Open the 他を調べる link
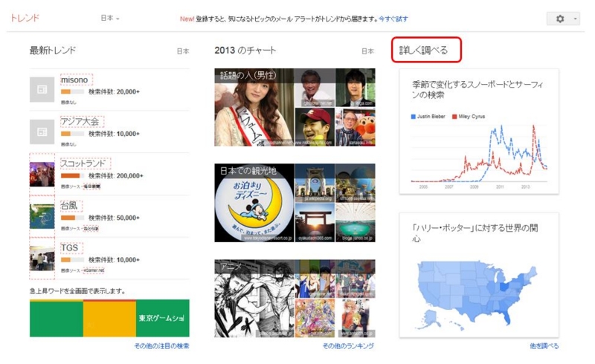 pyautogui.click(x=544, y=346)
